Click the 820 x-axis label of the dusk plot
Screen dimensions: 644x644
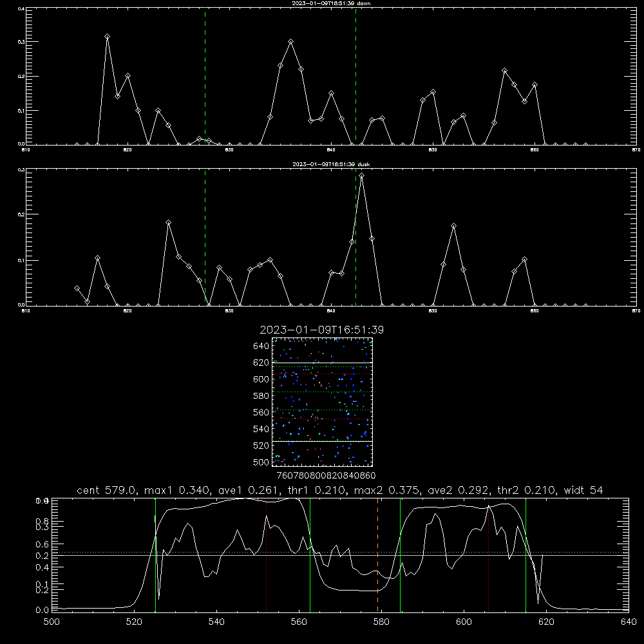coord(128,311)
